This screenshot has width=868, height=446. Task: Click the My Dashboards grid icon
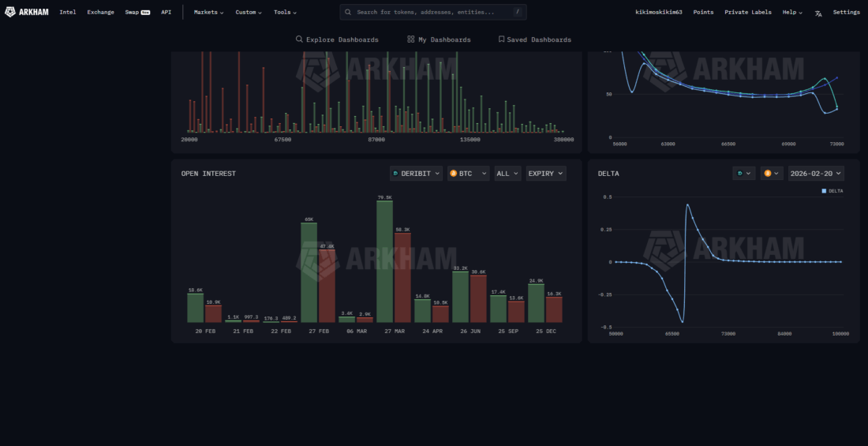coord(411,39)
